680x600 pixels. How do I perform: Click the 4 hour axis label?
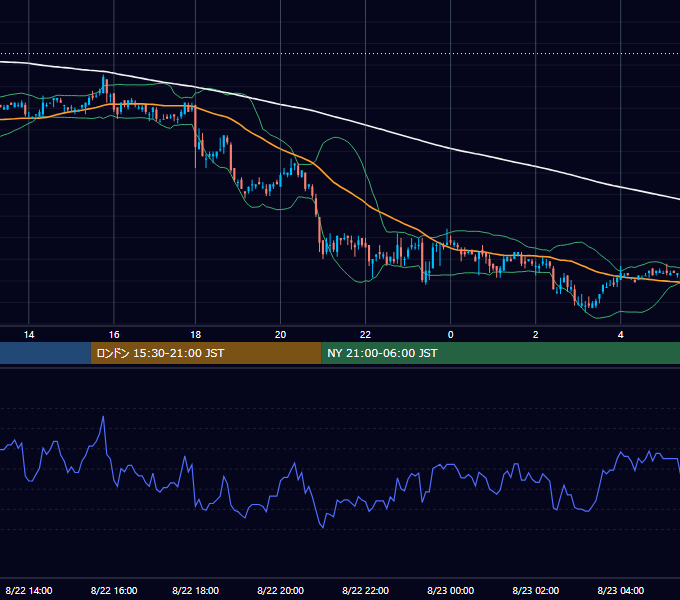(x=621, y=335)
